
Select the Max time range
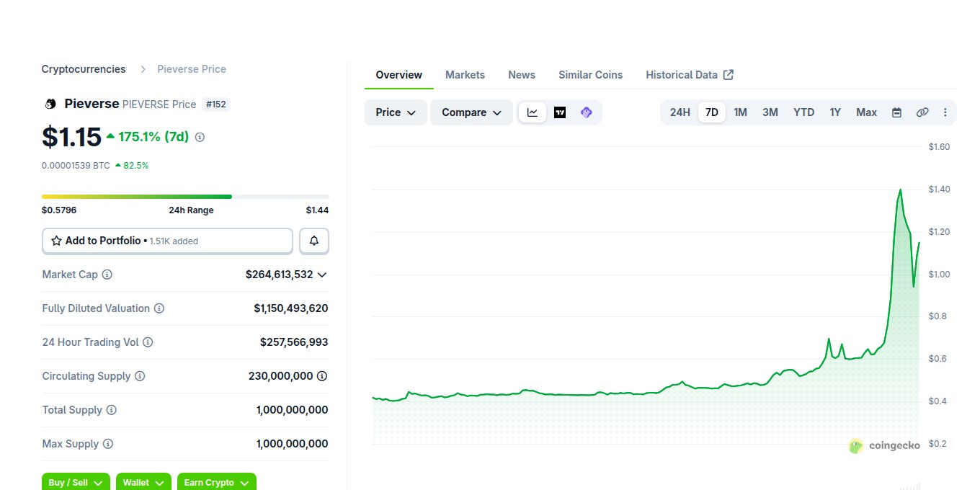[866, 112]
